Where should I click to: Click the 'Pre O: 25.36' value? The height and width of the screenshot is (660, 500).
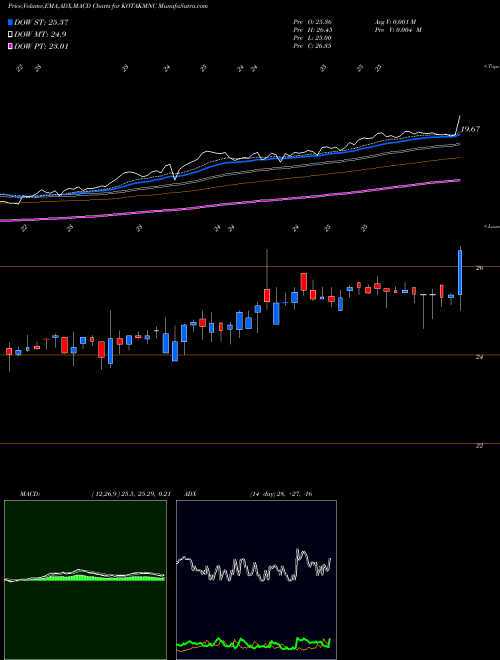click(312, 22)
